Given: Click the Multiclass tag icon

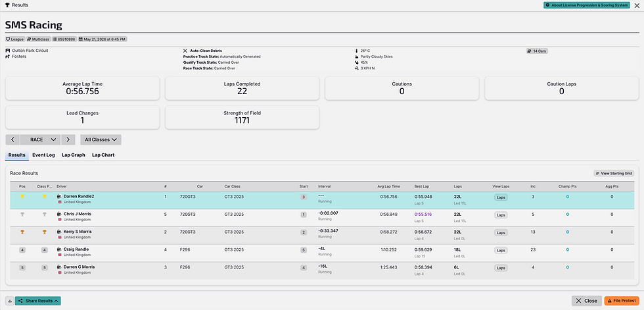Looking at the screenshot, I should coord(29,39).
